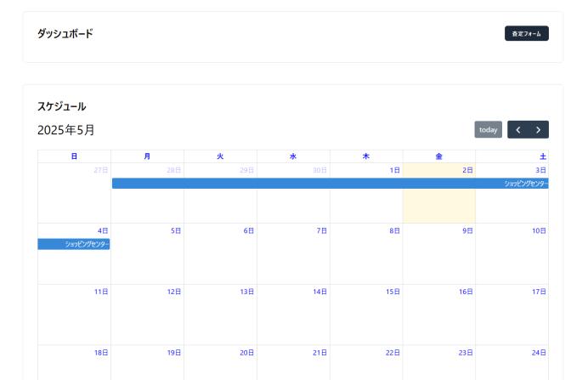This screenshot has width=588, height=380.
Task: Click the 水 Wednesday column header
Action: click(x=293, y=156)
